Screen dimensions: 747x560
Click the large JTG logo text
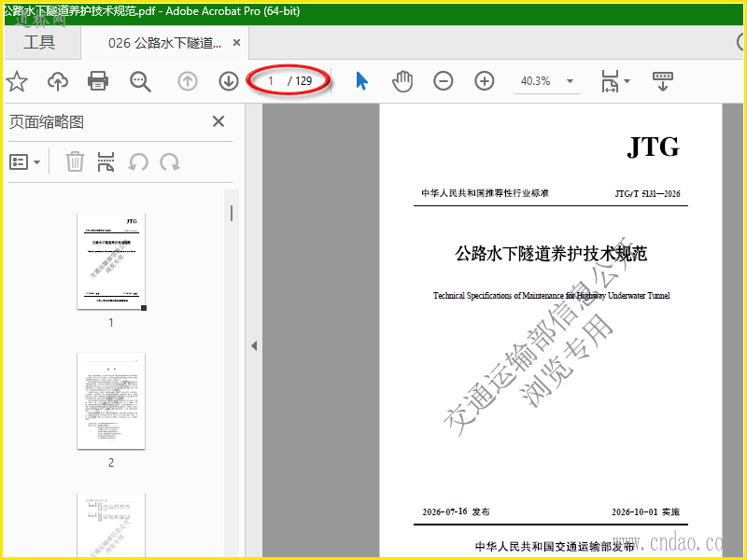pyautogui.click(x=653, y=147)
